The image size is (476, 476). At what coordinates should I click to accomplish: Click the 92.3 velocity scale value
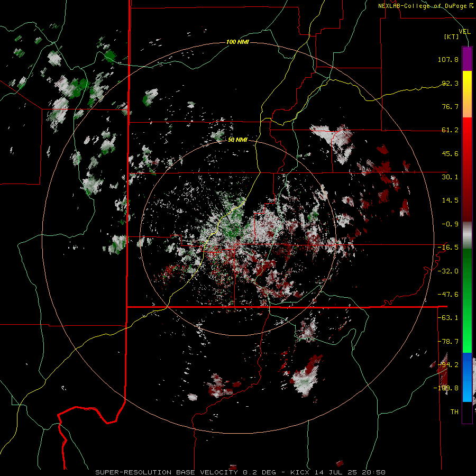pos(450,83)
